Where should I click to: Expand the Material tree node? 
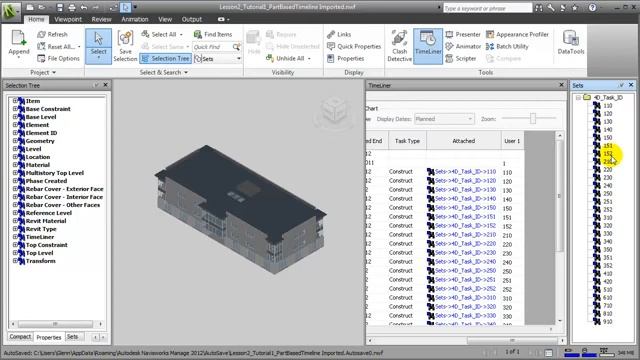pyautogui.click(x=15, y=164)
